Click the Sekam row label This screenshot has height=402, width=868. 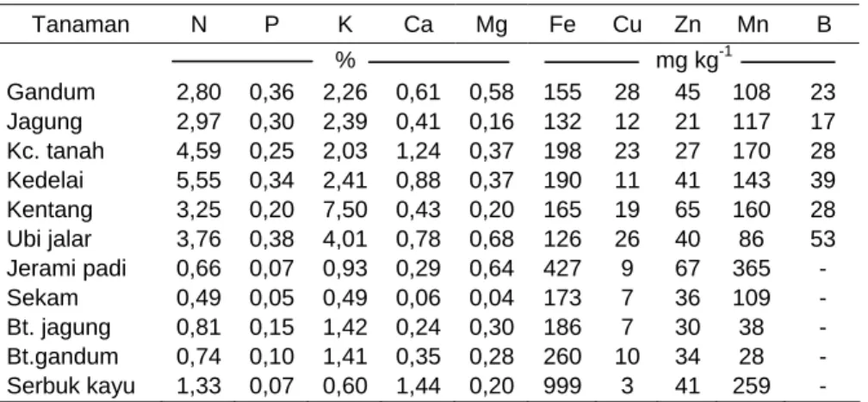point(42,299)
